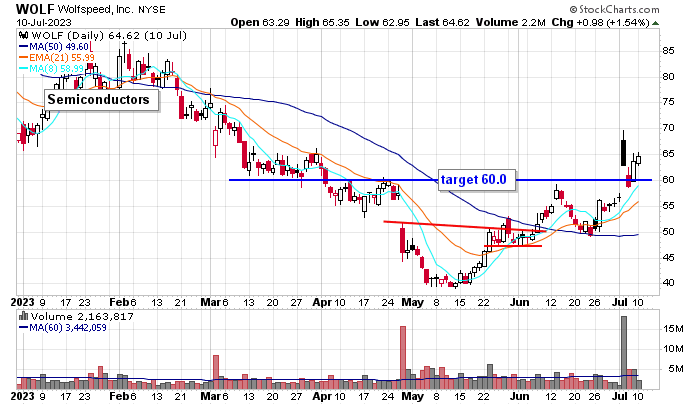Click the Volume 2.2M header value
This screenshot has height=405, width=700.
coord(511,22)
